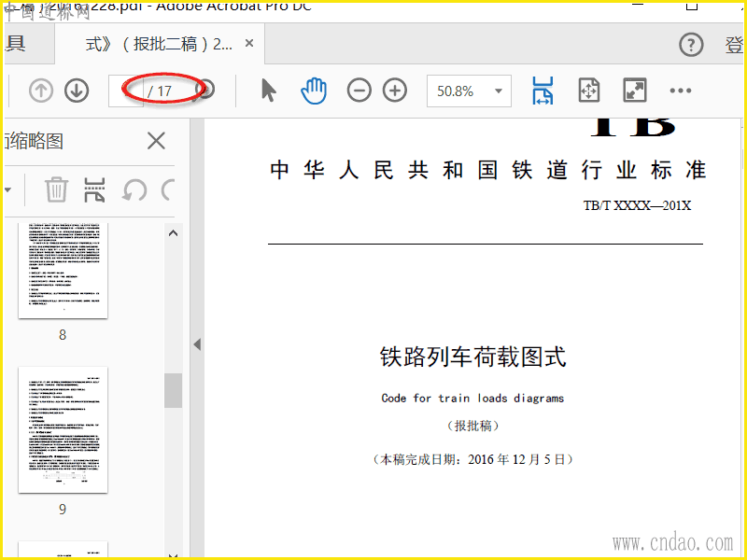Switch to the Tools (工具) tab
Viewport: 747px width, 560px height.
[x=28, y=44]
